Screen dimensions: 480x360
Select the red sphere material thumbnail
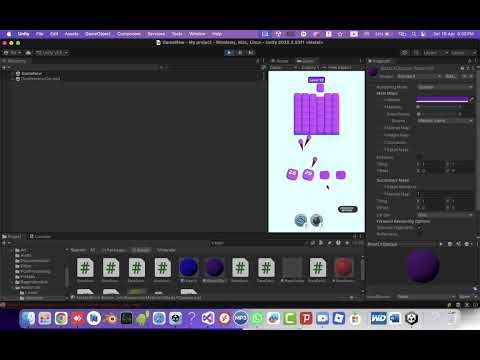click(x=344, y=267)
